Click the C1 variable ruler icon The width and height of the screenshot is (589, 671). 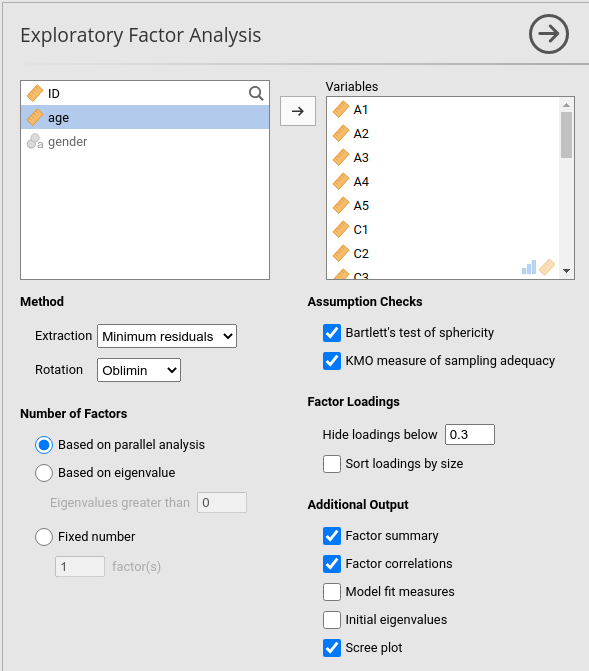coord(341,229)
